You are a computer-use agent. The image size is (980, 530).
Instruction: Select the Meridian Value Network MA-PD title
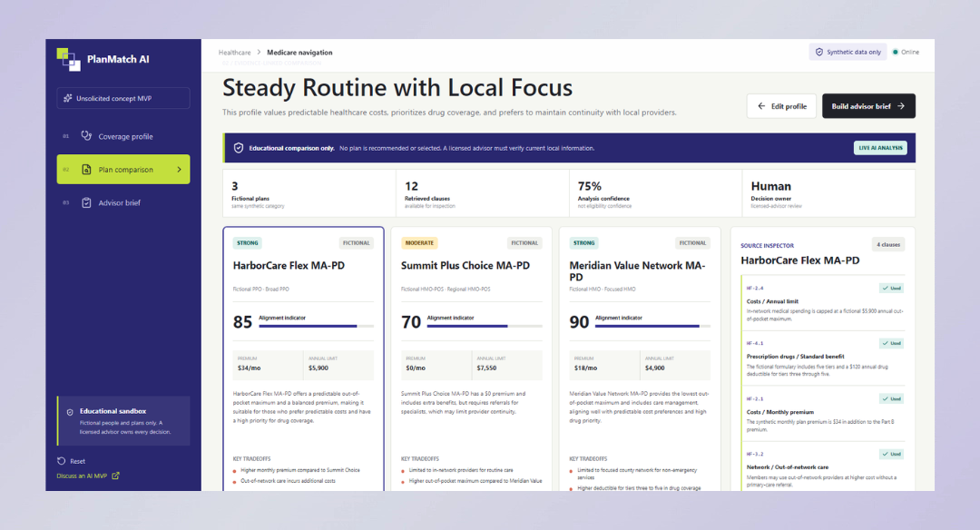tap(637, 271)
